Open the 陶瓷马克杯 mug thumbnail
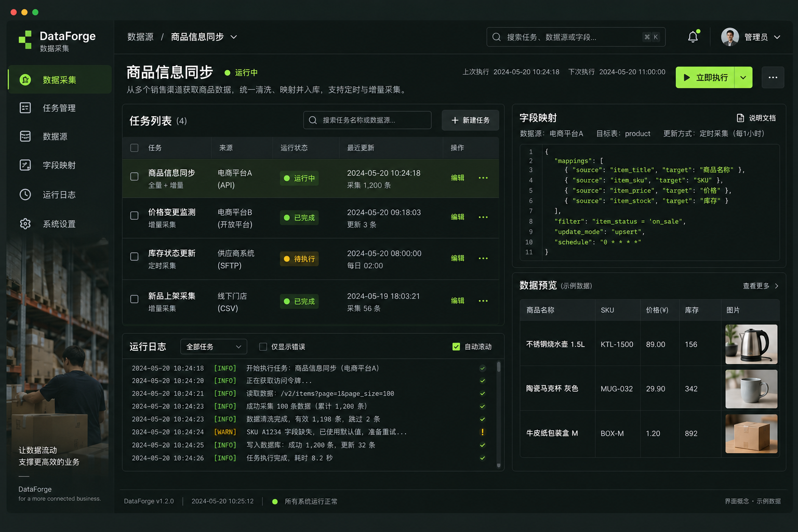Image resolution: width=798 pixels, height=532 pixels. tap(751, 389)
